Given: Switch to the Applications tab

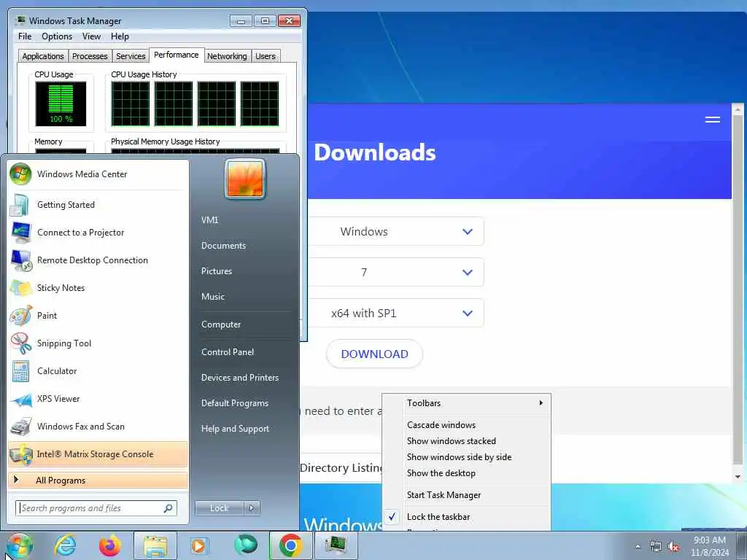Looking at the screenshot, I should click(43, 56).
